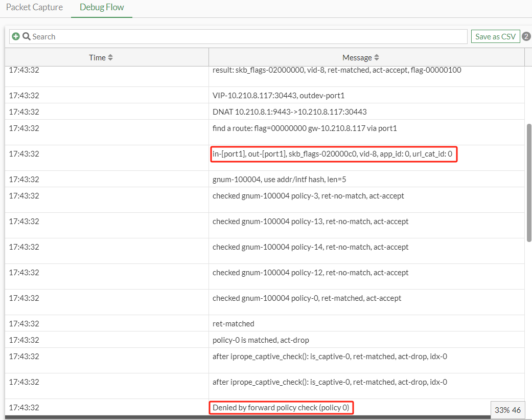
Task: Select the Debug Flow tab
Action: tap(102, 8)
